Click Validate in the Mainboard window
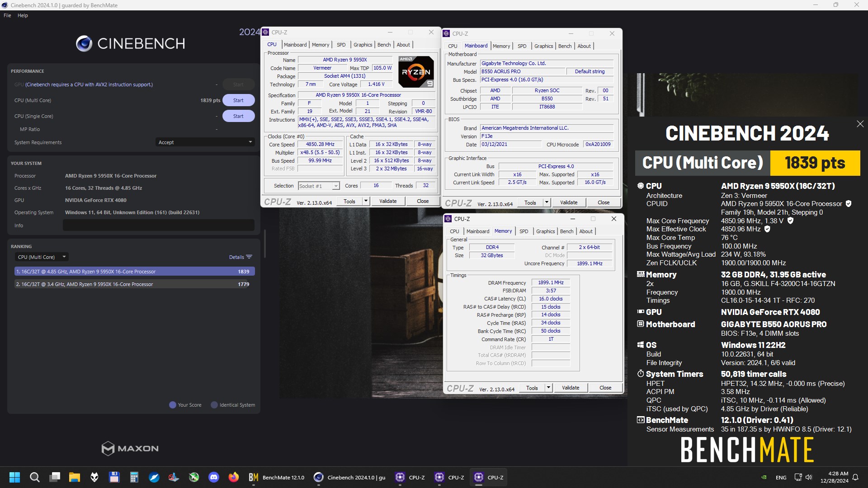 [569, 202]
